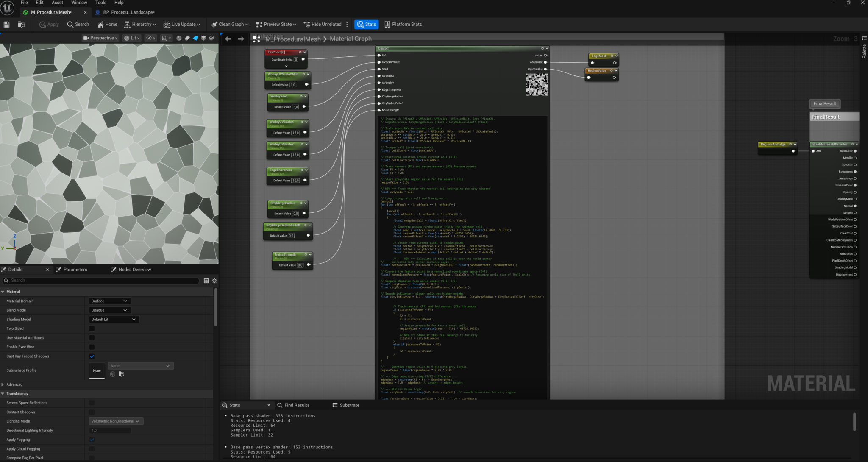Open the Preview State dropdown
Screen dimensions: 868x462
[276, 25]
